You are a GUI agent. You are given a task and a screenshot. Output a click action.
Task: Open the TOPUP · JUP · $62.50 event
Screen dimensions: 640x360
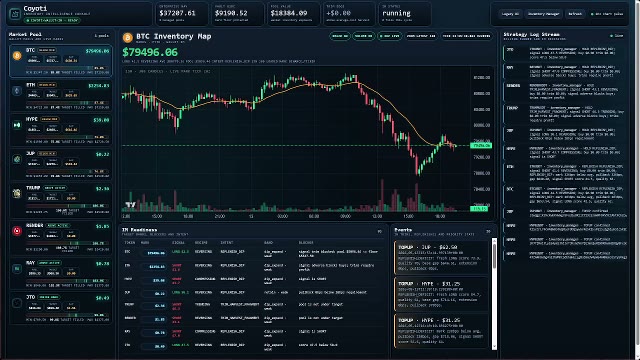pos(441,258)
